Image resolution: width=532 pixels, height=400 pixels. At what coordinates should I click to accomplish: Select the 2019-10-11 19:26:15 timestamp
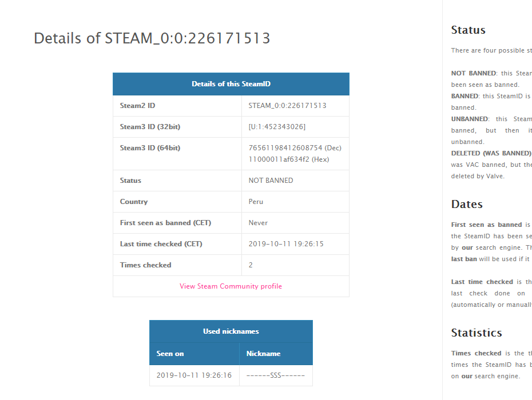tap(286, 244)
